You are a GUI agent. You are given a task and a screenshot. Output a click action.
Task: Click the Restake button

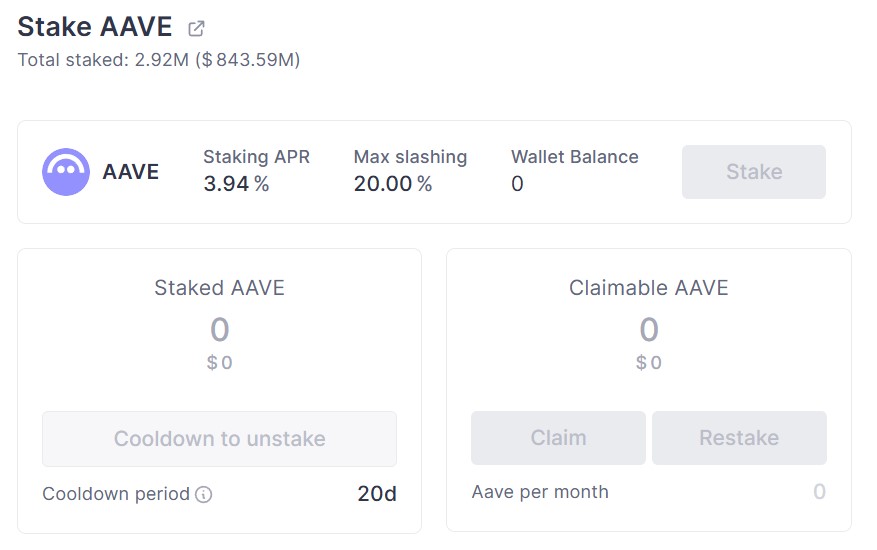click(739, 438)
